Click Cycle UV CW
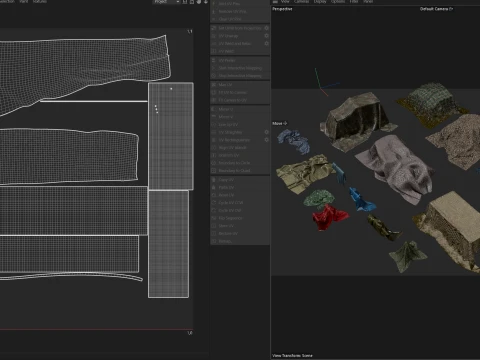Viewport: 480px width, 360px height. coord(230,210)
